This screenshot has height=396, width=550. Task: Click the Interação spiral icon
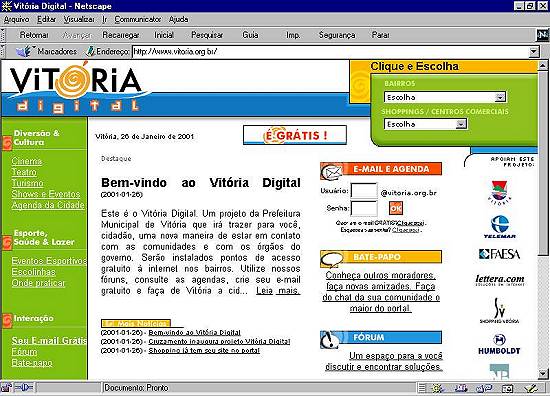click(7, 320)
